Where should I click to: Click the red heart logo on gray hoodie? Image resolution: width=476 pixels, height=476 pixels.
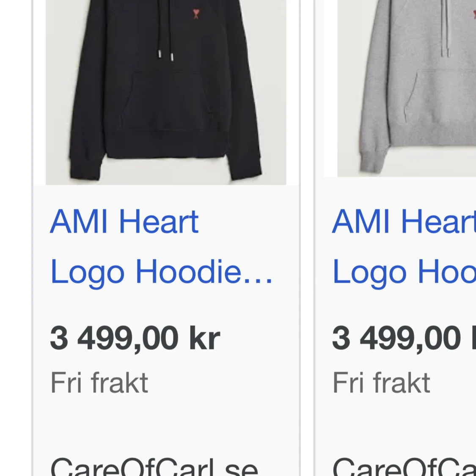coord(474,14)
